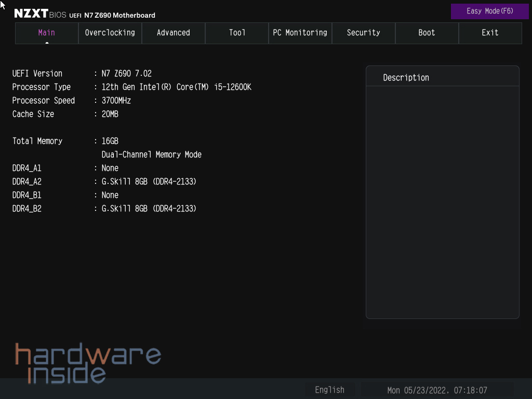
Task: Open the Overclocking tab
Action: [x=110, y=33]
